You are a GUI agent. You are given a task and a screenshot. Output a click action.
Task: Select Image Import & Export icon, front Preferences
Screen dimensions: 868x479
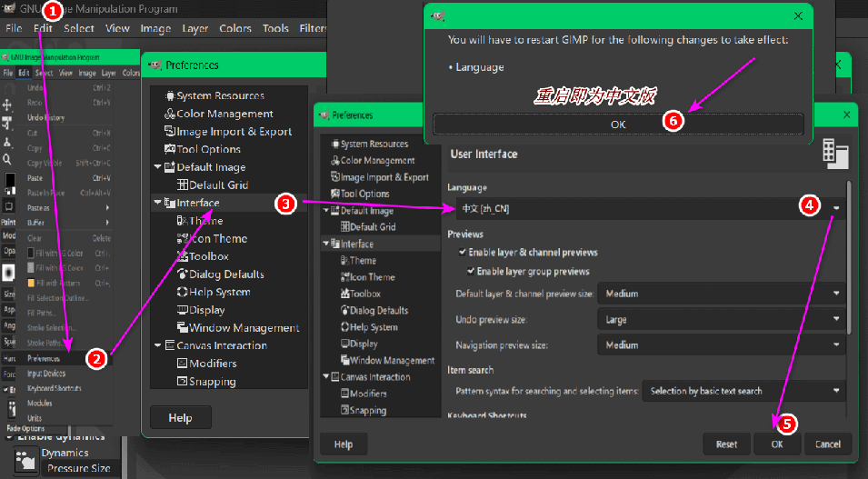334,176
